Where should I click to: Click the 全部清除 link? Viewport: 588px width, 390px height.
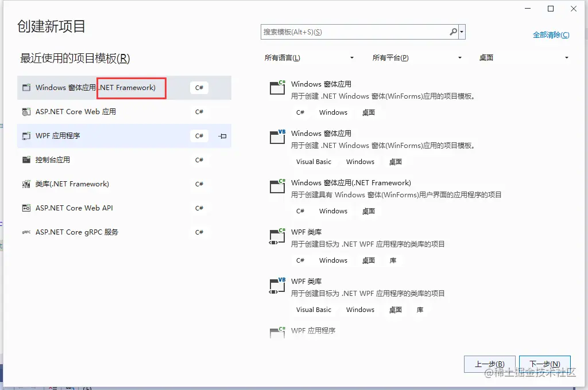(551, 35)
